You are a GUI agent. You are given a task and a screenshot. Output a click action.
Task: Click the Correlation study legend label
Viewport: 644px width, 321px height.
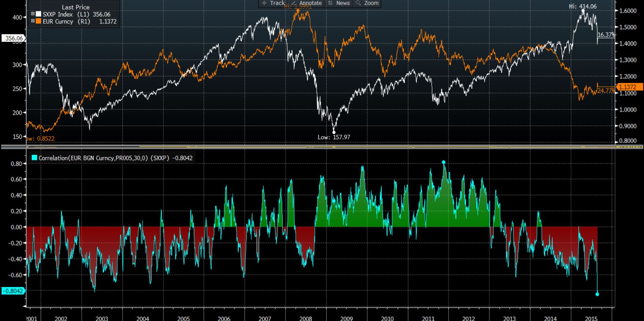pos(115,158)
